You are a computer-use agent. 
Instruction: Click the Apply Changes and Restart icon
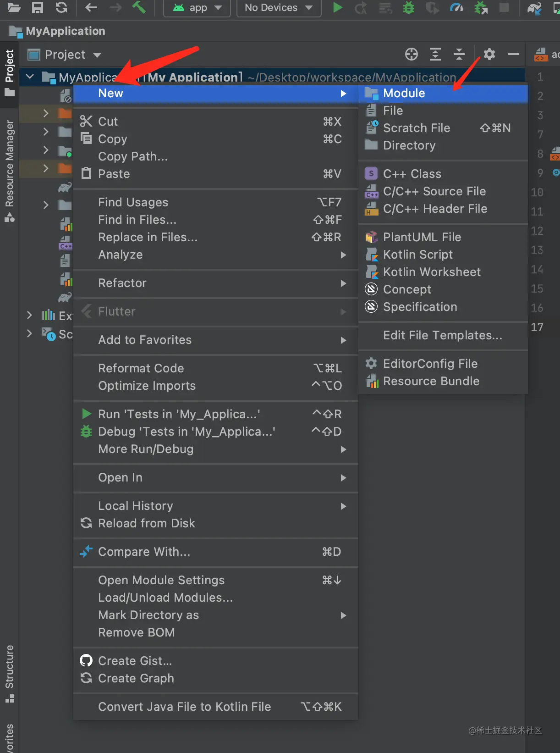tap(361, 7)
